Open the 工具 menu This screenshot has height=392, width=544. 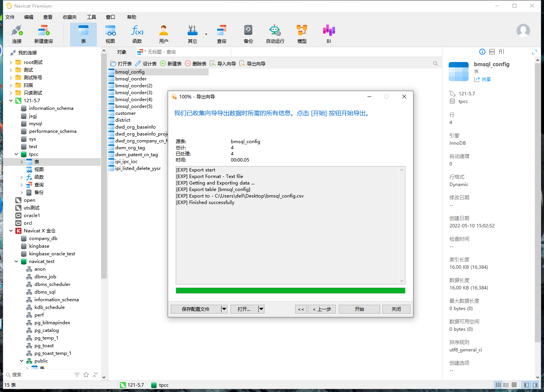point(91,17)
